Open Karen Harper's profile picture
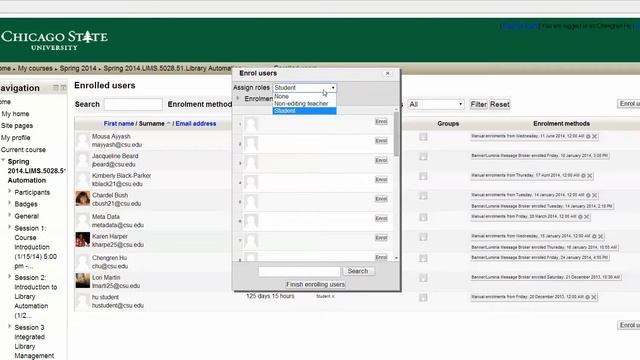 click(82, 240)
